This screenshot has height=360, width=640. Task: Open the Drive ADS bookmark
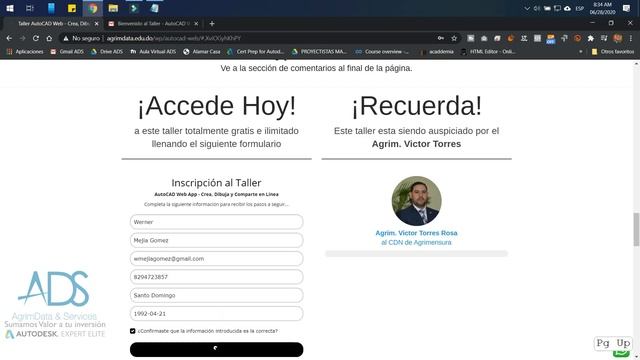[x=107, y=52]
